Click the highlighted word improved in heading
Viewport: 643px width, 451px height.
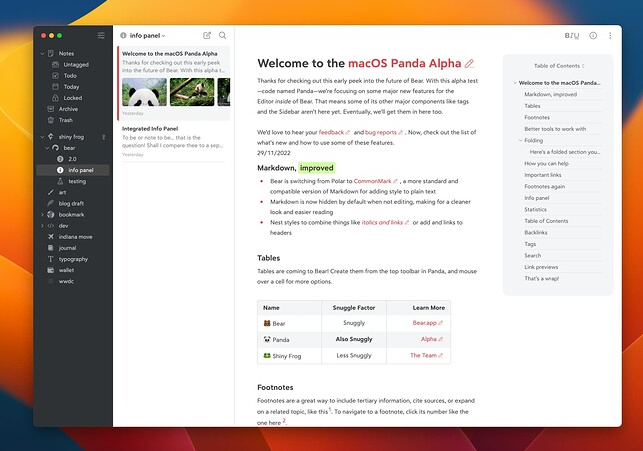(x=317, y=168)
